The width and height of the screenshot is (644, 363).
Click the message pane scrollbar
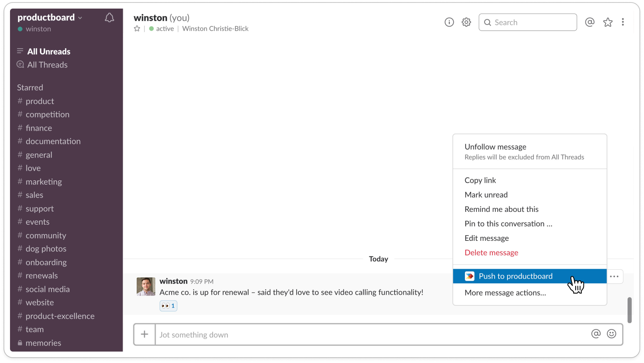click(629, 310)
